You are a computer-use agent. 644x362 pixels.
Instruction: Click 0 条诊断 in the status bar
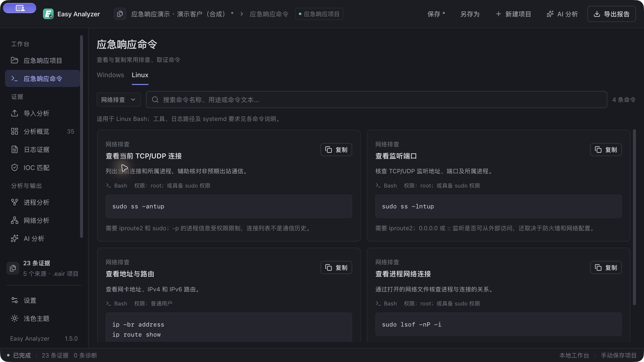pos(85,355)
